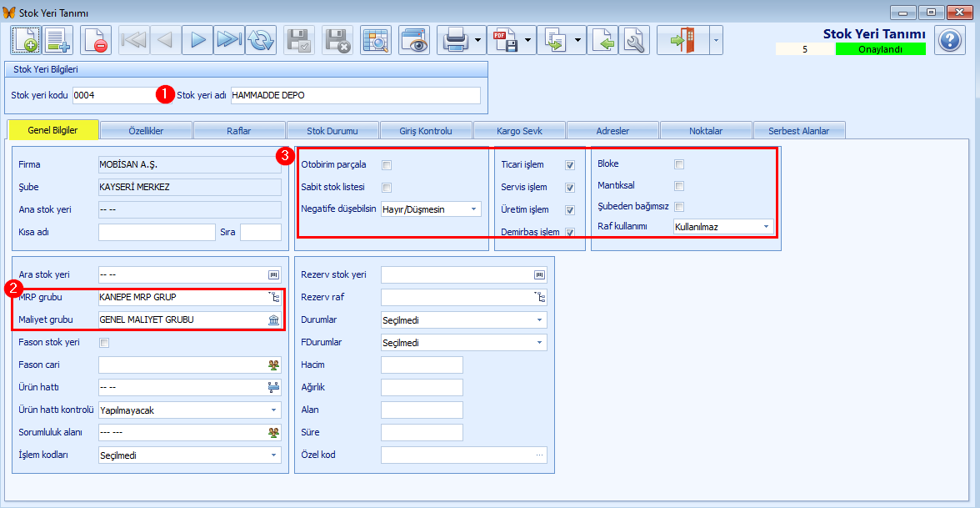
Task: Expand the FDurumlar dropdown
Action: tap(539, 343)
